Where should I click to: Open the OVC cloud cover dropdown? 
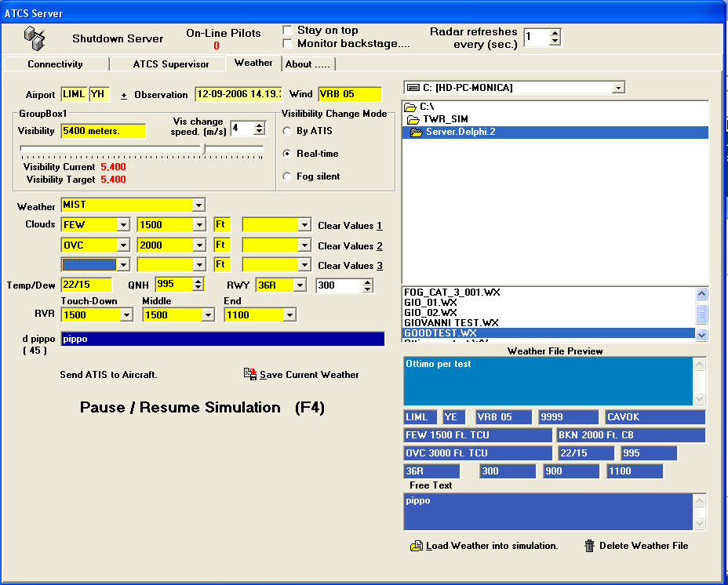pyautogui.click(x=123, y=245)
